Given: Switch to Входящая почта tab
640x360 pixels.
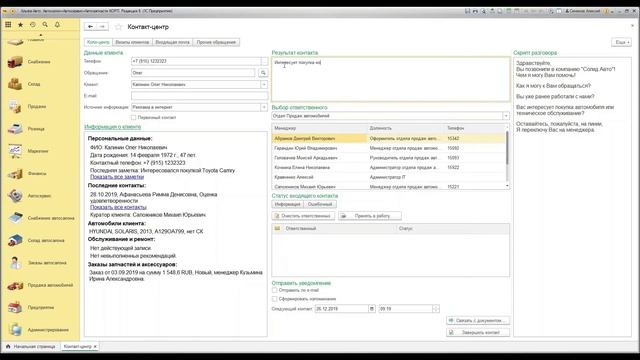Looking at the screenshot, I should tap(172, 42).
